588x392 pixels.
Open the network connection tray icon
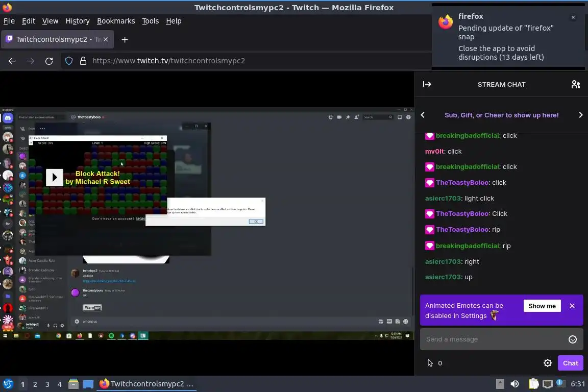coord(548,384)
